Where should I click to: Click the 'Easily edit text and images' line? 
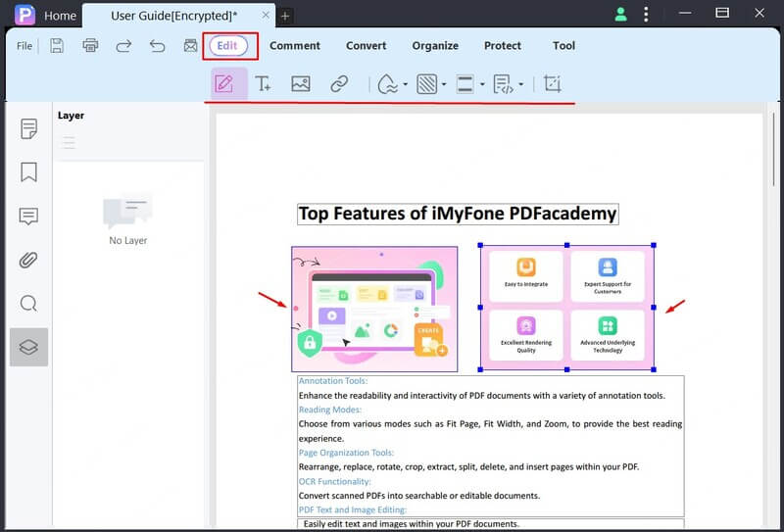pos(412,524)
